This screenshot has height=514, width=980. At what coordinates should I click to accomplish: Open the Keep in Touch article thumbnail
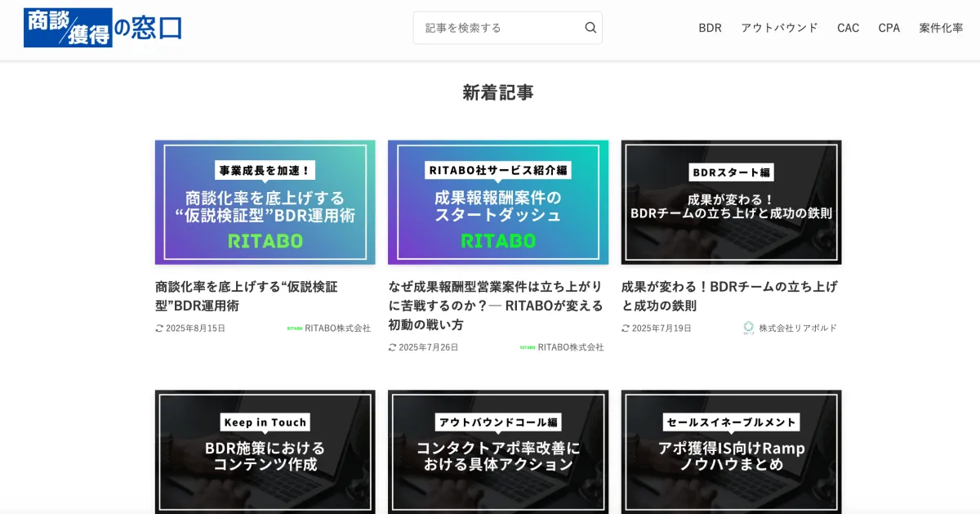pos(265,452)
